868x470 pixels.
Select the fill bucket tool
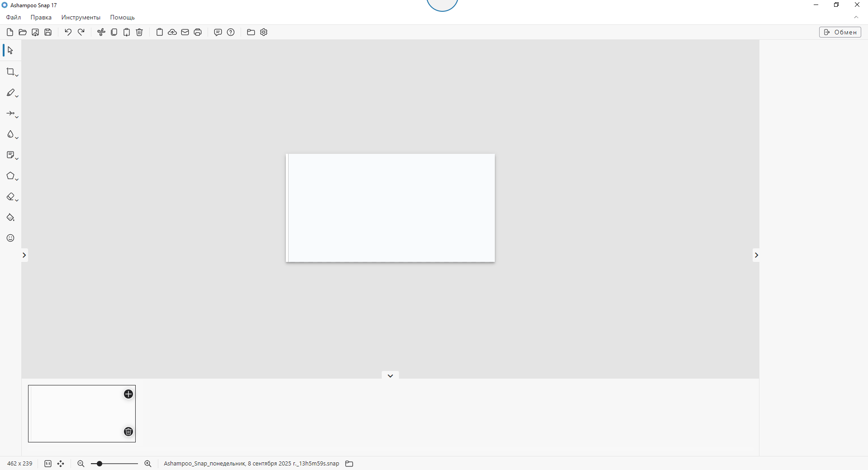(10, 218)
